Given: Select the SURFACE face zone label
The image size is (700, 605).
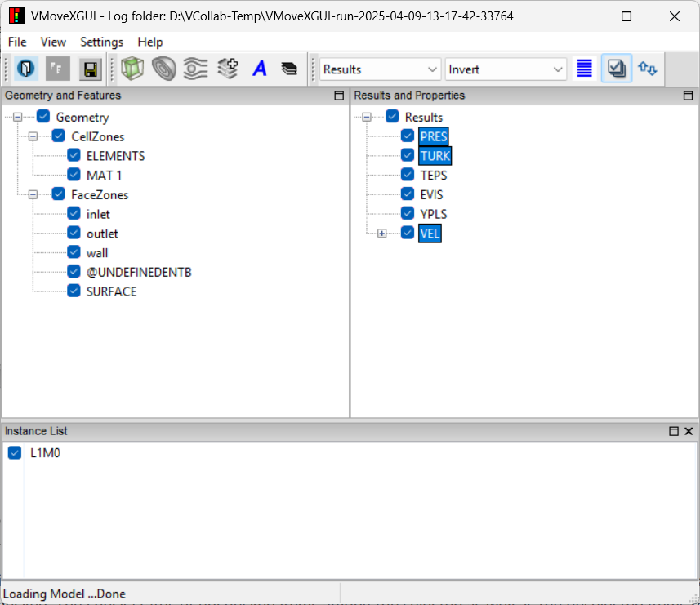Looking at the screenshot, I should click(112, 291).
